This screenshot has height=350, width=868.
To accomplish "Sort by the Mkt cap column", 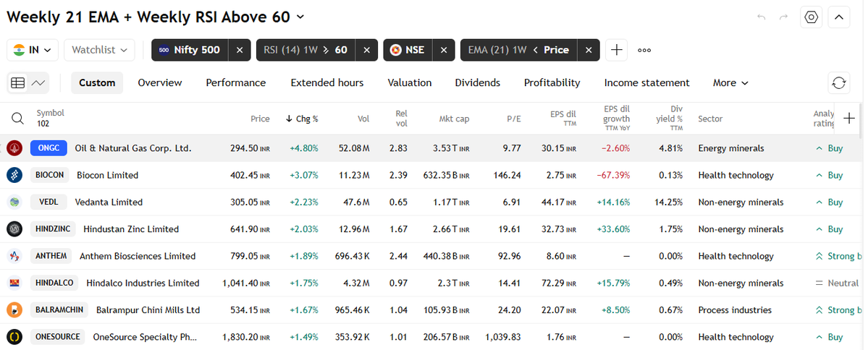I will [454, 119].
